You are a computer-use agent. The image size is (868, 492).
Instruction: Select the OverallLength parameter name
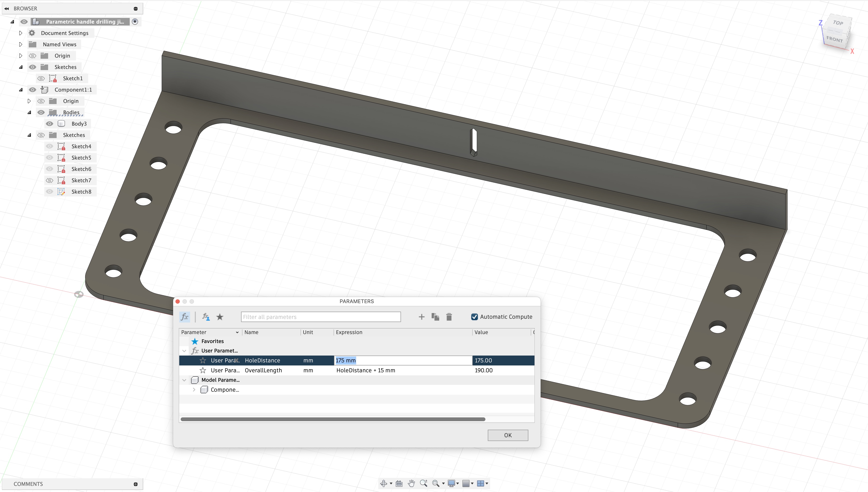point(263,370)
